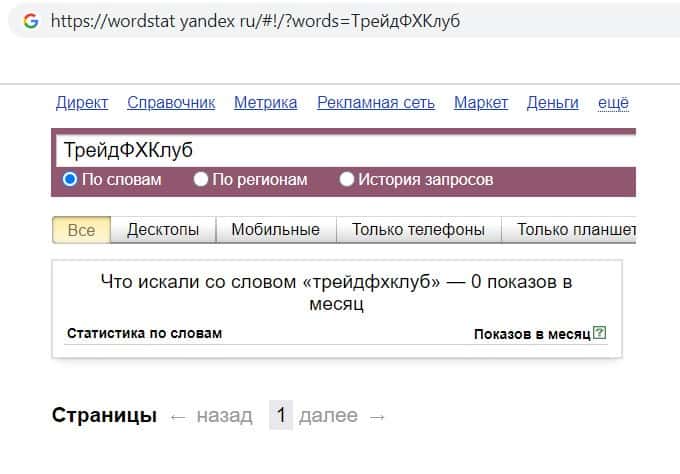This screenshot has width=680, height=474.
Task: Visit the "Рекламная сеть" link
Action: (376, 102)
